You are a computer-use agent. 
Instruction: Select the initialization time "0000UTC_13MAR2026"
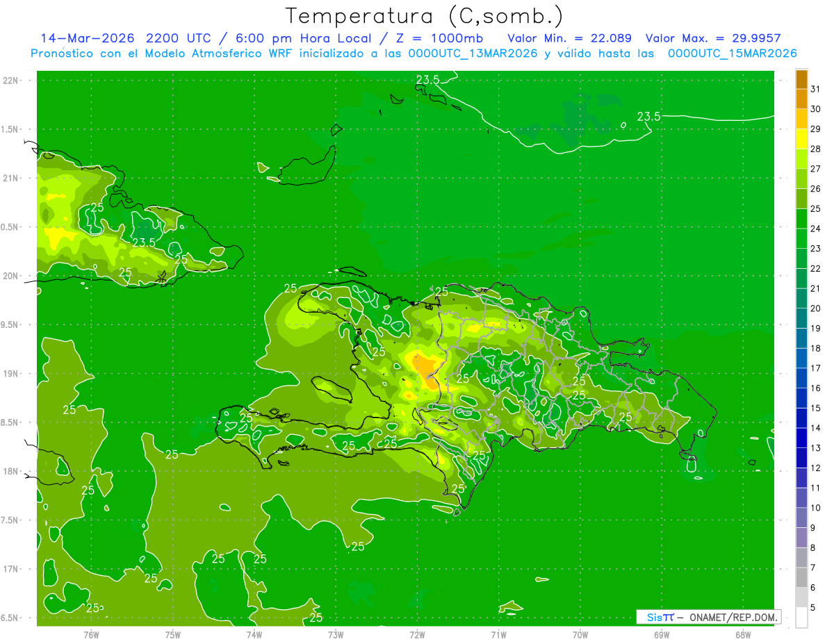click(x=473, y=53)
